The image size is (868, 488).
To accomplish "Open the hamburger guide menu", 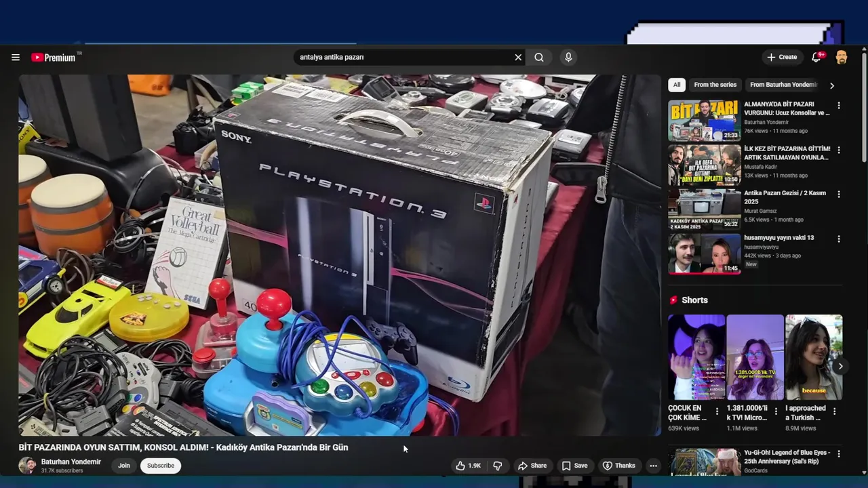I will [16, 58].
